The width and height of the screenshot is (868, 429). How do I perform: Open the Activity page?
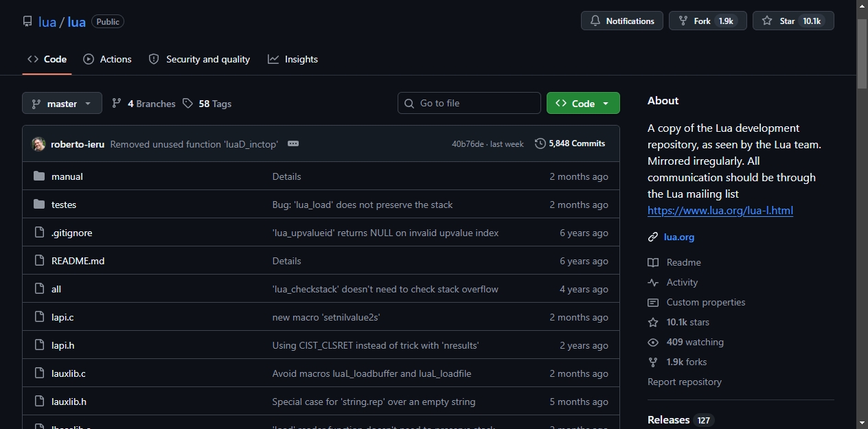coord(673,282)
